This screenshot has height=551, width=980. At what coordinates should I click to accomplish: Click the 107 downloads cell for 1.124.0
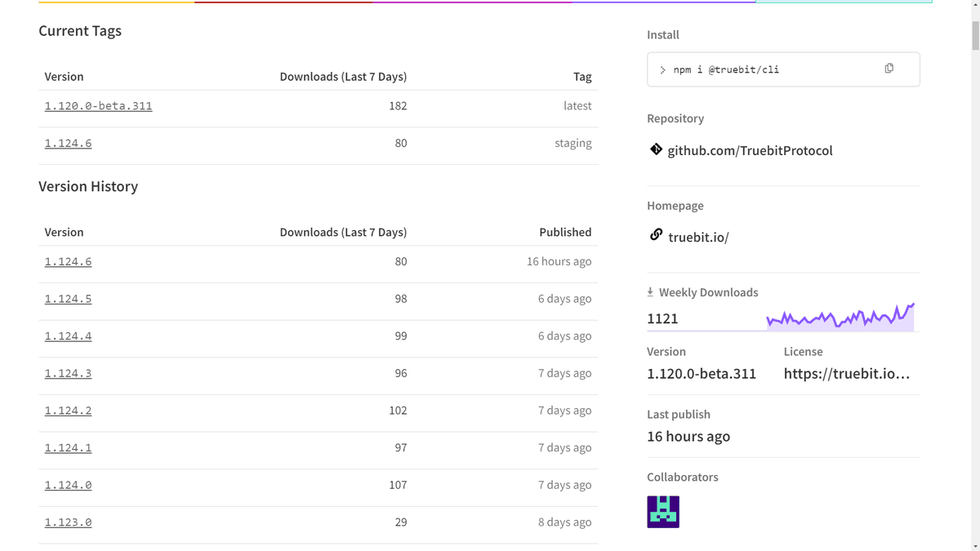398,485
